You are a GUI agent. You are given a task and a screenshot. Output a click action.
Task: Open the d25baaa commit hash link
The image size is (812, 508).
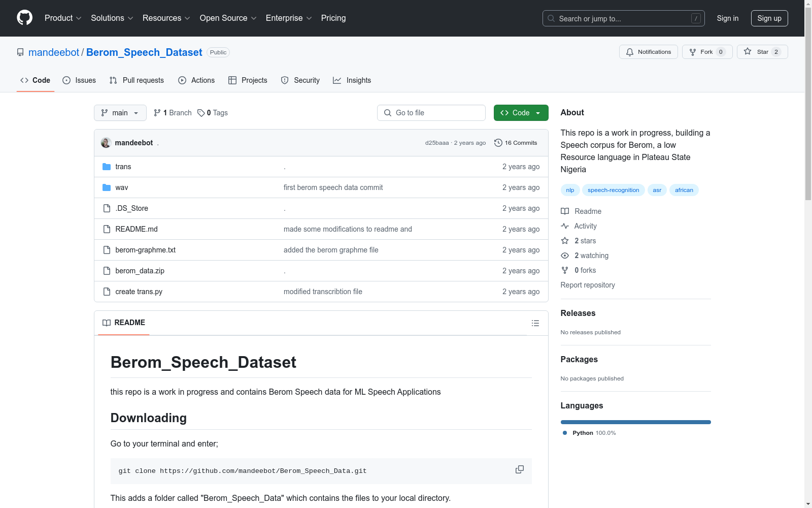point(437,143)
